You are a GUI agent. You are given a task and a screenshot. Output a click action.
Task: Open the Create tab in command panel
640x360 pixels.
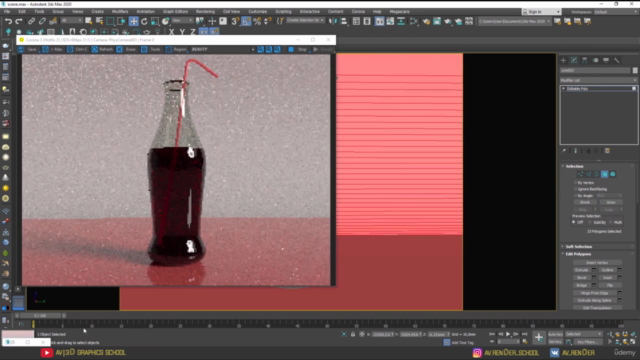pos(563,60)
